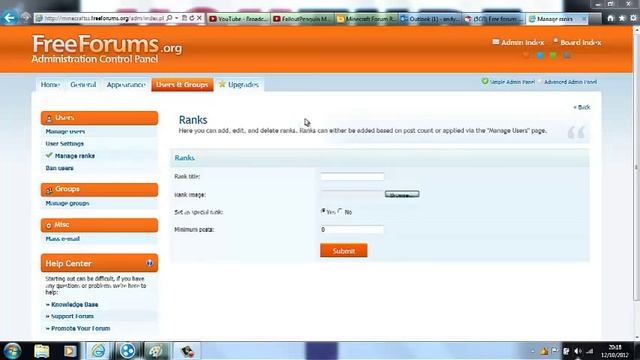Switch to the YouTube browser tab

[x=238, y=19]
